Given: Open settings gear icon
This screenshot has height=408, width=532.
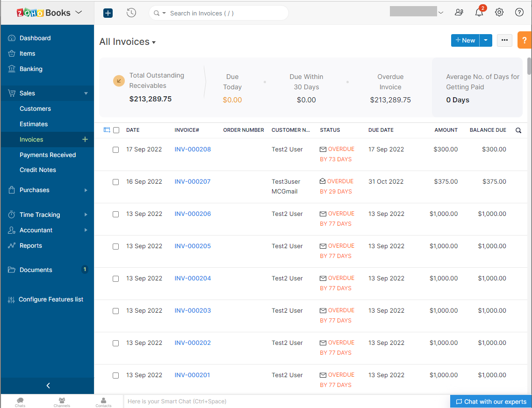Looking at the screenshot, I should pos(499,13).
